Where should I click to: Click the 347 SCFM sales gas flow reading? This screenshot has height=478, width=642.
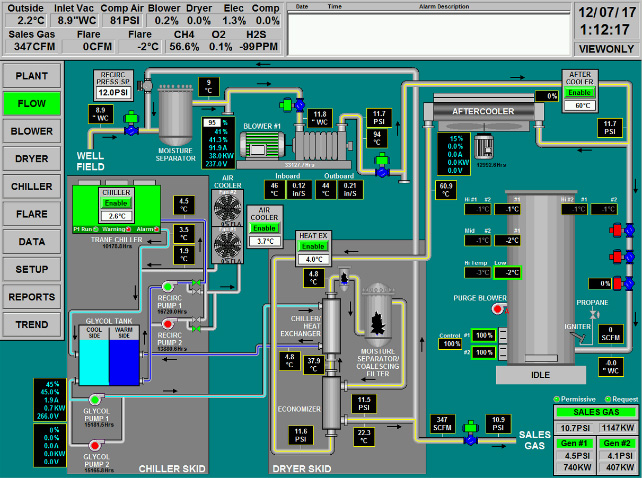pos(442,424)
